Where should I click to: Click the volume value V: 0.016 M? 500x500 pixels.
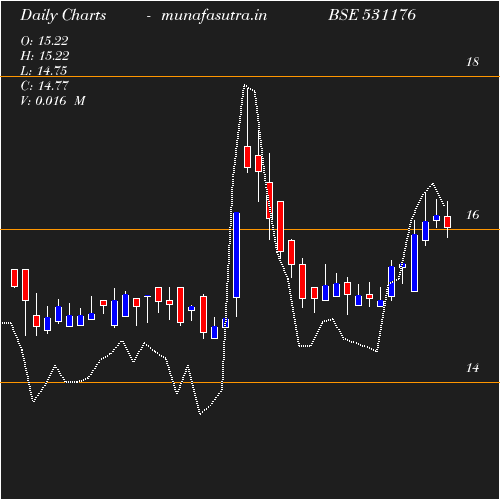click(x=53, y=101)
